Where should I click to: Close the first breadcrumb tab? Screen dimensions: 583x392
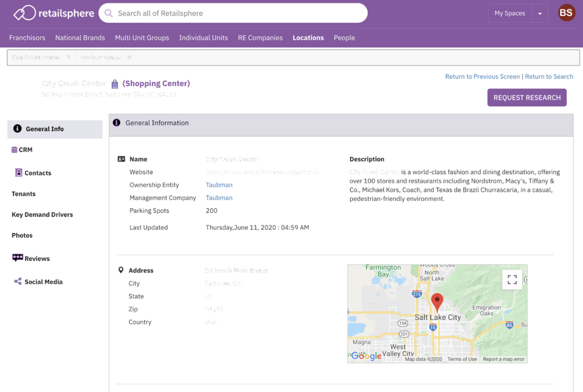[x=68, y=57]
